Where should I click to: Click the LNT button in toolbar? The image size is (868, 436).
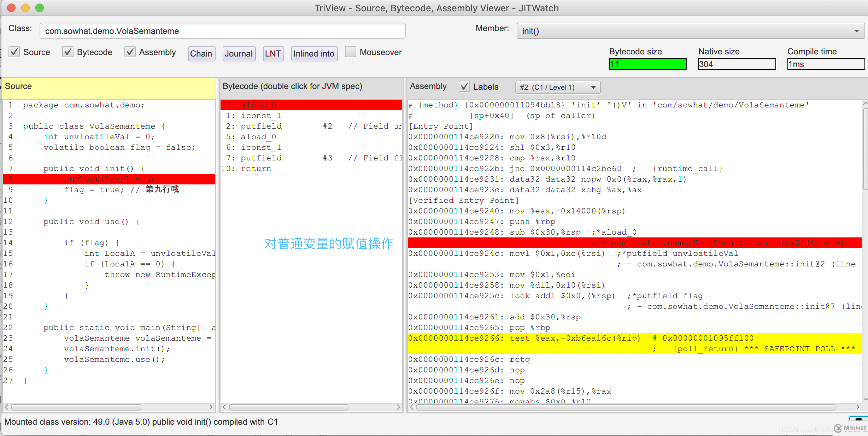click(x=274, y=53)
